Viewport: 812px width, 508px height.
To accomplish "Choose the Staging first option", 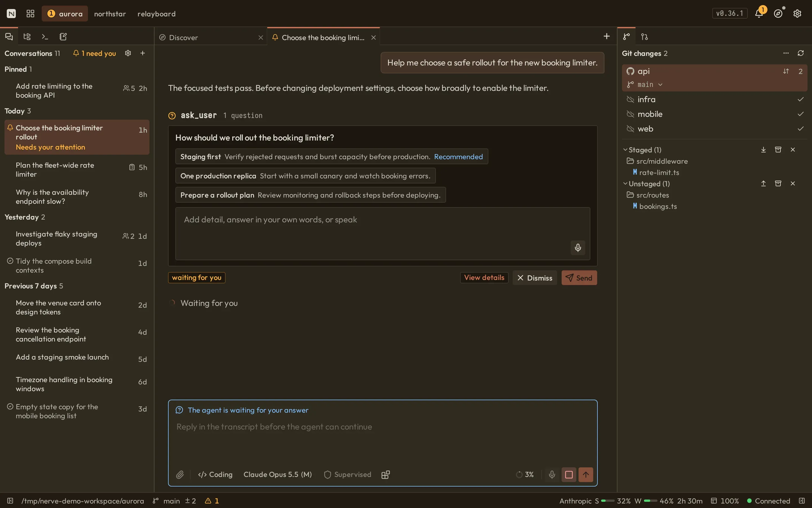I will coord(332,157).
